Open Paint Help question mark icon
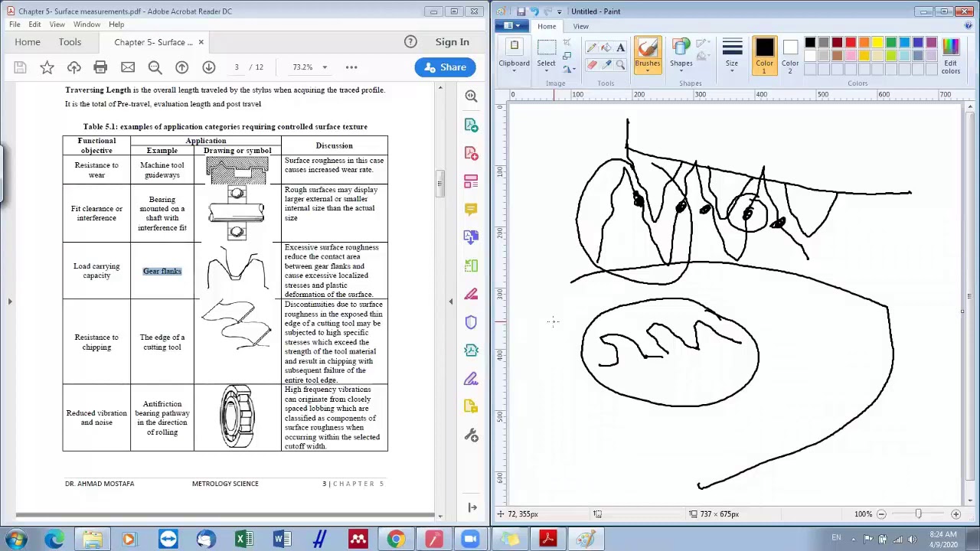 (x=969, y=26)
